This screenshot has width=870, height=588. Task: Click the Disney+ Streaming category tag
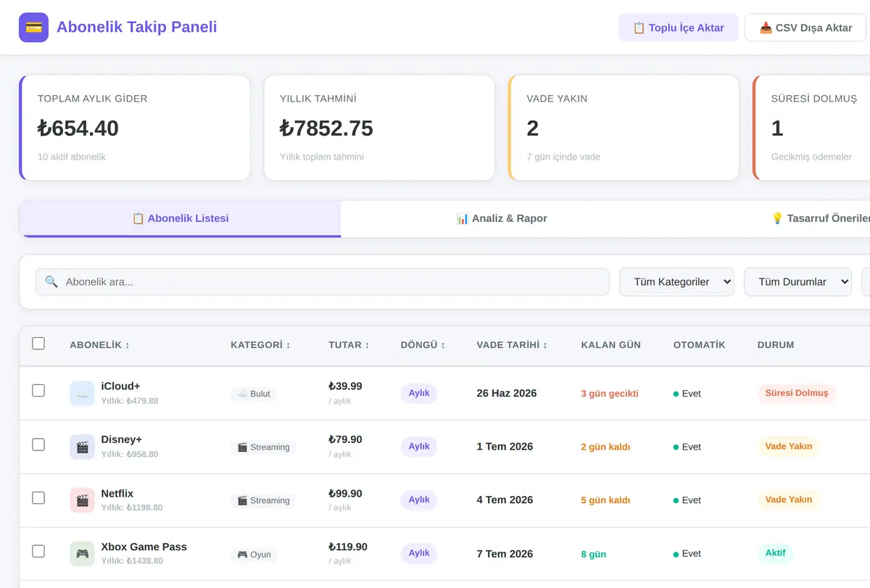pos(263,447)
